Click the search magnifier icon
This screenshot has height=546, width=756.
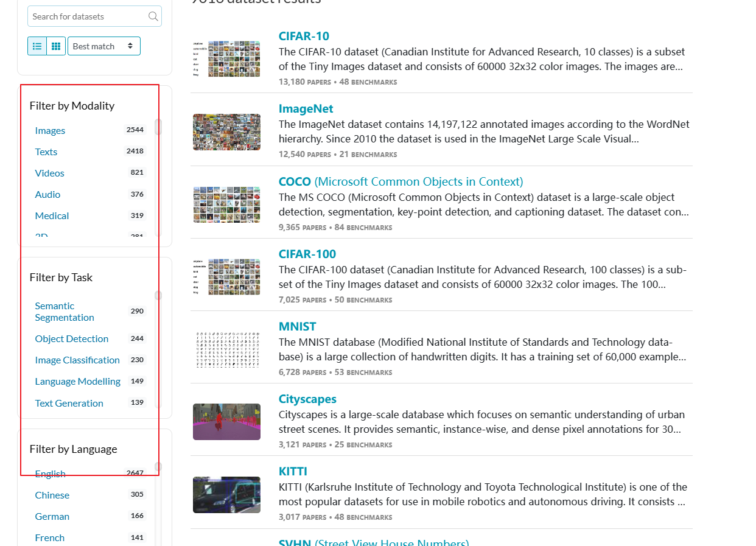[153, 16]
